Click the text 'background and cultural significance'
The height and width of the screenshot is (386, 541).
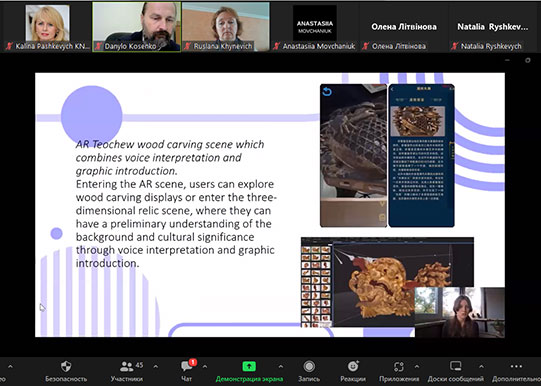pyautogui.click(x=165, y=237)
